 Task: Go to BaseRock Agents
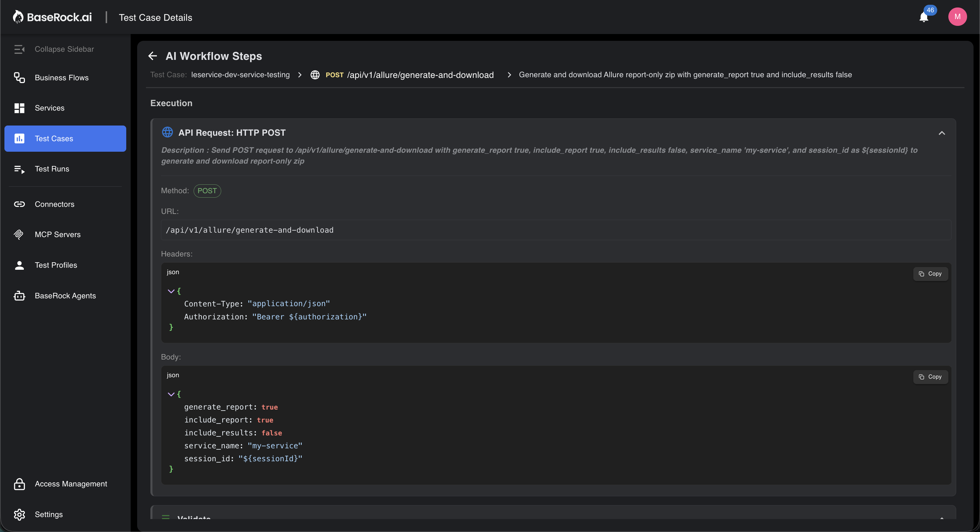[65, 296]
